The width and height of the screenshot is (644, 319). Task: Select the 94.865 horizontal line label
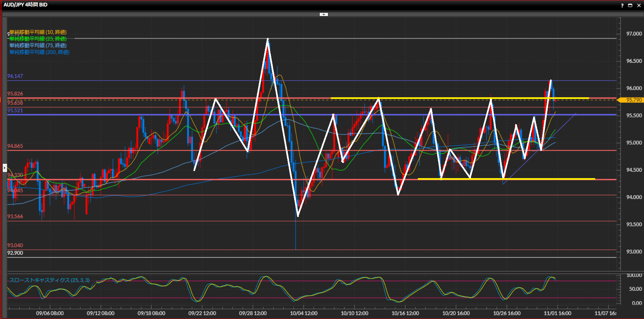pyautogui.click(x=15, y=146)
